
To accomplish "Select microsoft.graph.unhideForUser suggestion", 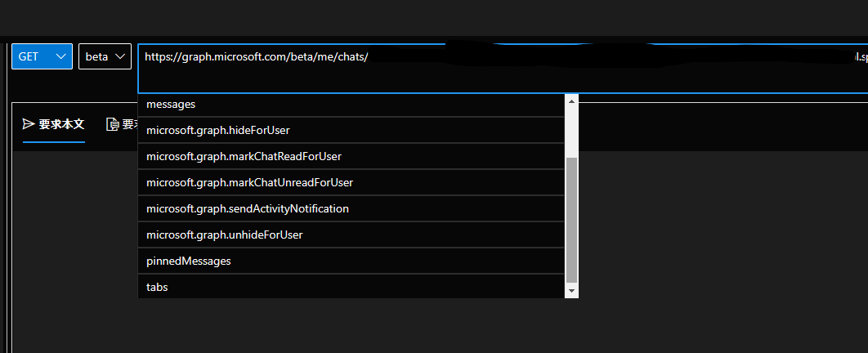I will (x=351, y=235).
